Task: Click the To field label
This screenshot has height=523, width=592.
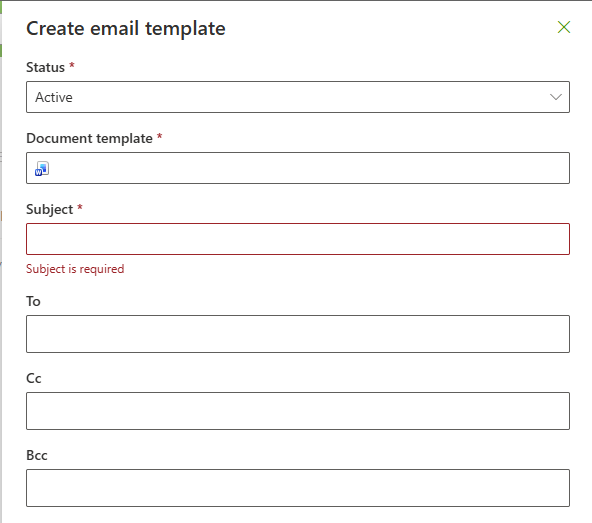Action: coord(33,301)
